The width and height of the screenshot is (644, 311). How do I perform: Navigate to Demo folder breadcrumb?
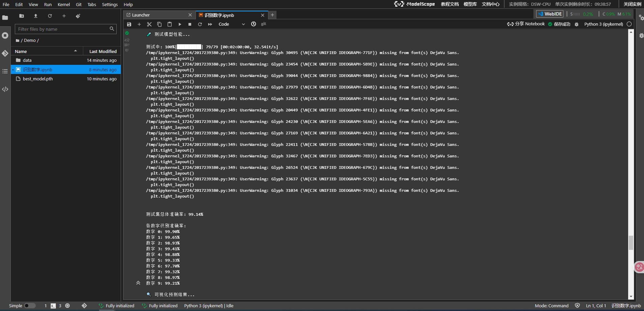[x=30, y=40]
